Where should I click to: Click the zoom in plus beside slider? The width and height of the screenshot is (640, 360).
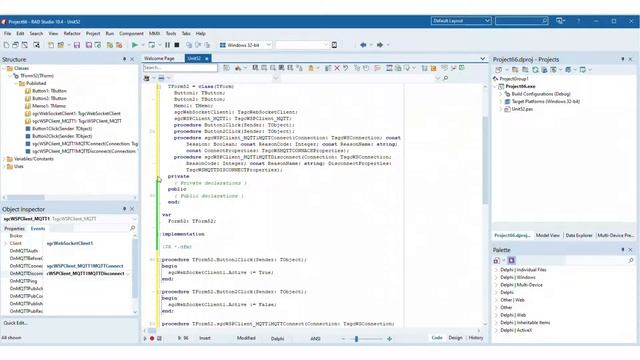point(389,339)
